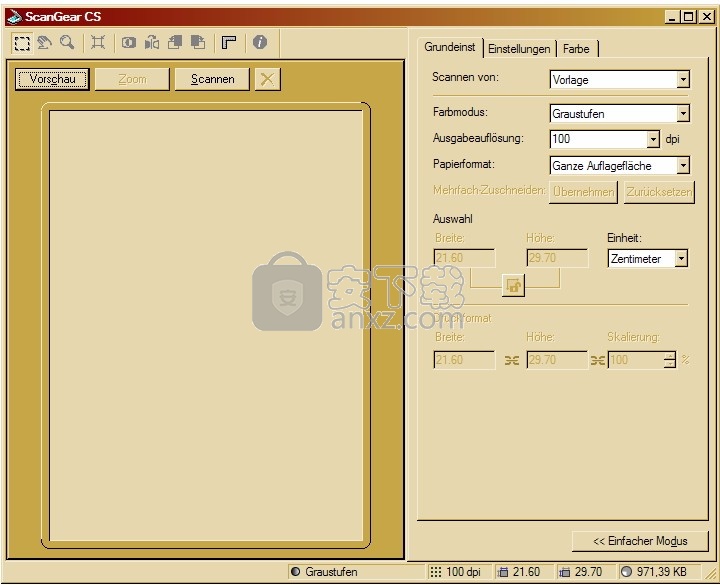
Task: Click the Graustufen status bar icon
Action: pyautogui.click(x=295, y=572)
